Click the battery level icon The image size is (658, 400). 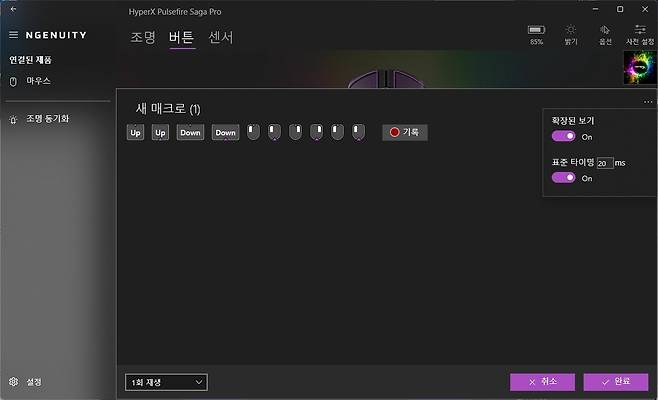[x=537, y=31]
